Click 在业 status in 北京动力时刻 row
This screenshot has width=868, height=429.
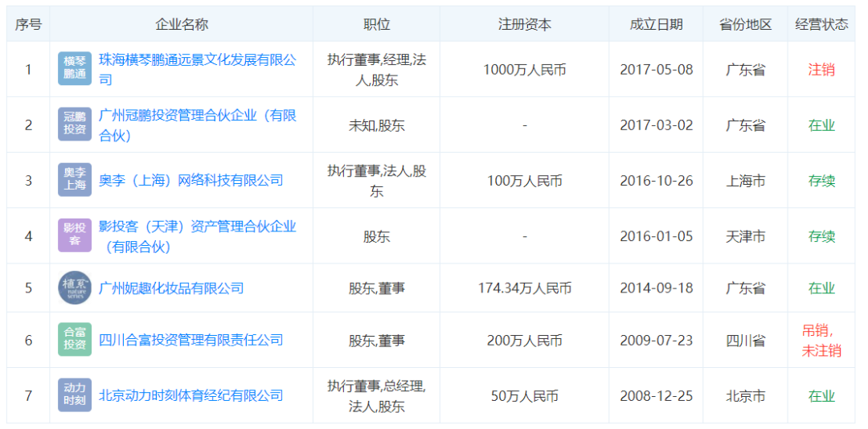click(x=821, y=396)
